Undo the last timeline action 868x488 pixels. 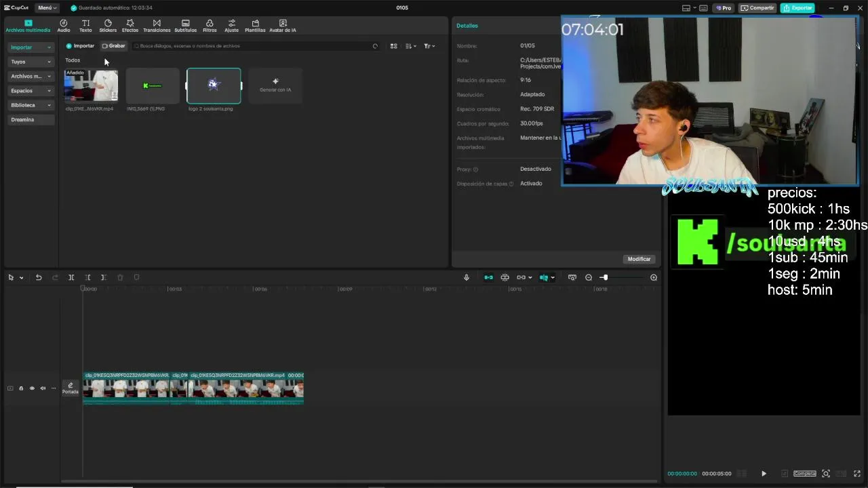tap(39, 277)
